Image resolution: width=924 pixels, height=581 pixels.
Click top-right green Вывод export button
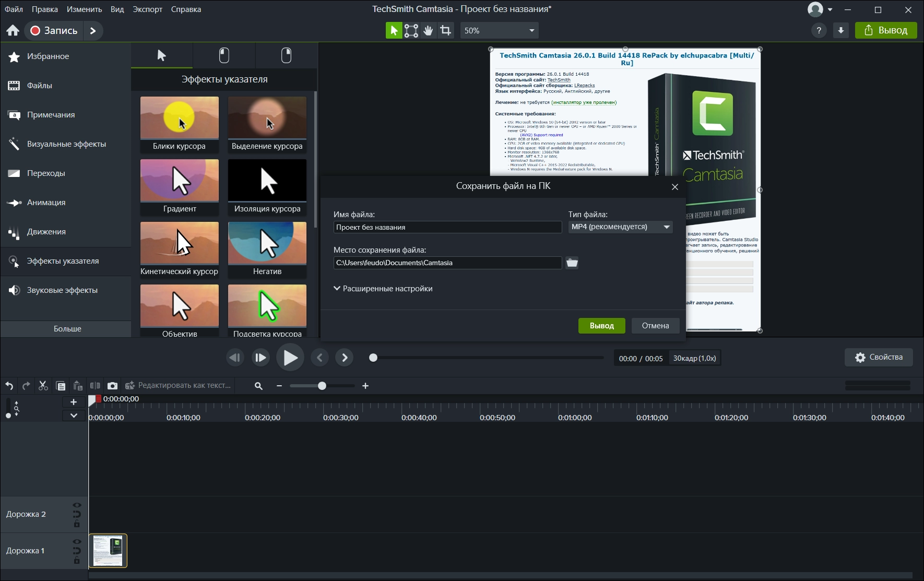click(886, 31)
